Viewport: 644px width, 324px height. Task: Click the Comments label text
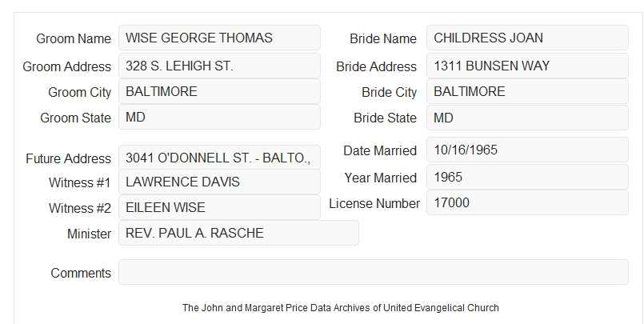coord(81,273)
